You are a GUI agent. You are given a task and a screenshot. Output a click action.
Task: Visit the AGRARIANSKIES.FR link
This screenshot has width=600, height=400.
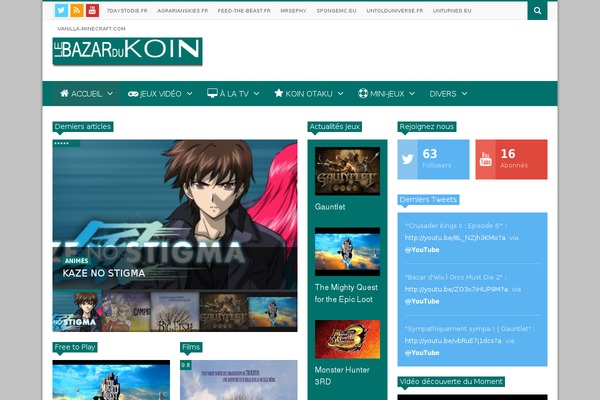click(183, 11)
